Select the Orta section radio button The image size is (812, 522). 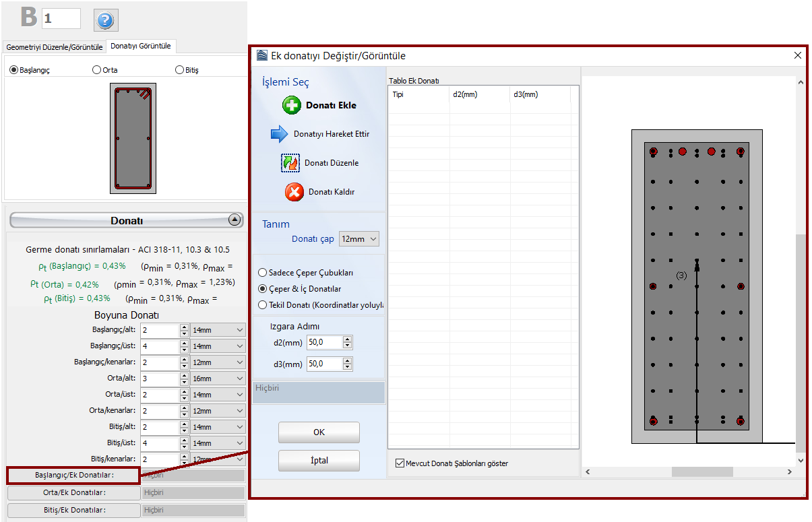[97, 70]
